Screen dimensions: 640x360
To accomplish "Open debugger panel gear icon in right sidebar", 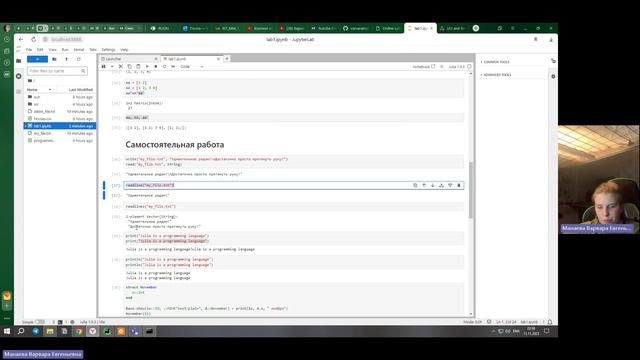I will (553, 76).
